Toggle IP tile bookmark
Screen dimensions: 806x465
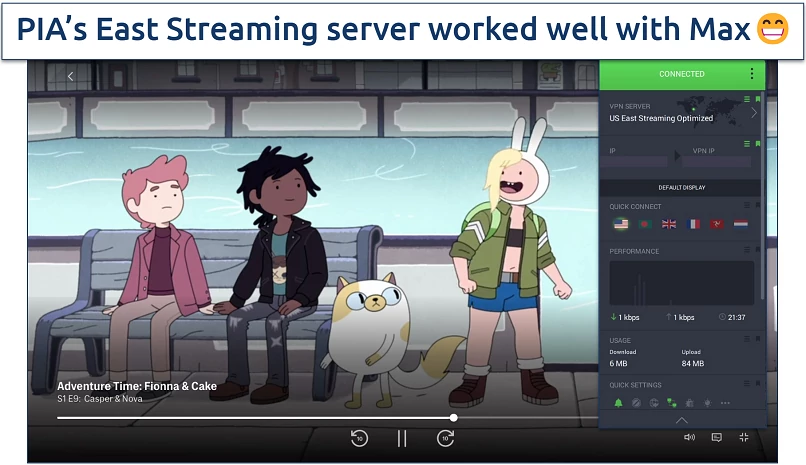coord(758,144)
